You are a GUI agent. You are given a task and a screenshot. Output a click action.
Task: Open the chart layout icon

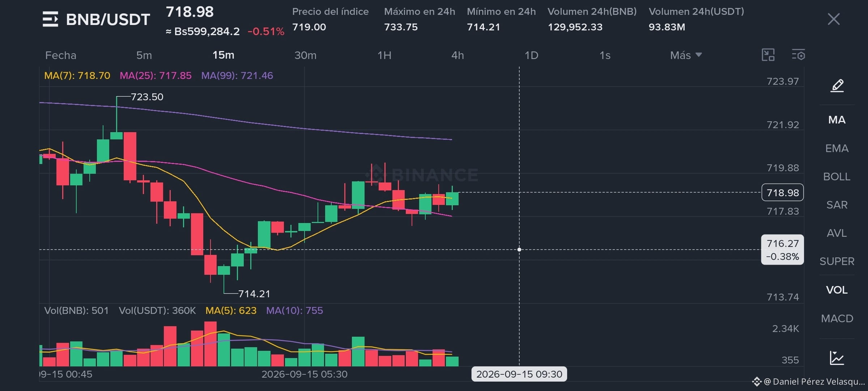point(768,55)
